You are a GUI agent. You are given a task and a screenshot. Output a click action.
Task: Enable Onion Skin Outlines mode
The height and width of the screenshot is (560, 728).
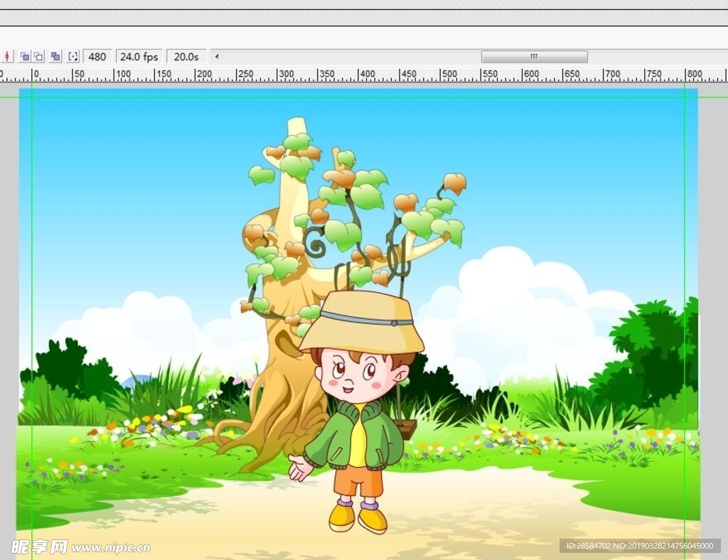point(39,56)
